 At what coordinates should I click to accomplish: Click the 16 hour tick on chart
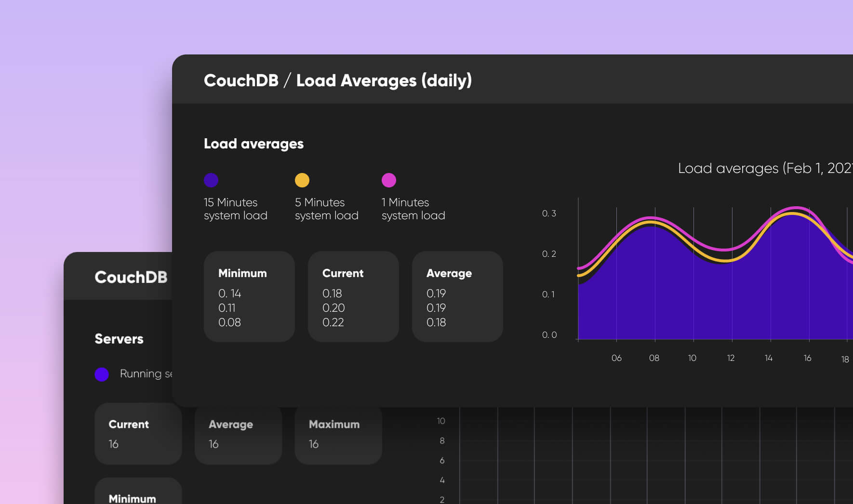click(807, 358)
